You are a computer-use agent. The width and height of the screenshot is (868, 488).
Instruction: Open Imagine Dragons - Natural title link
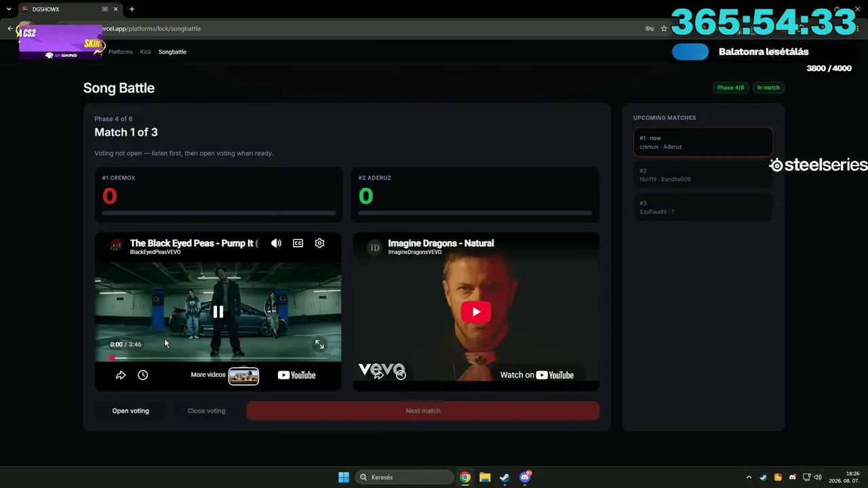(x=441, y=243)
